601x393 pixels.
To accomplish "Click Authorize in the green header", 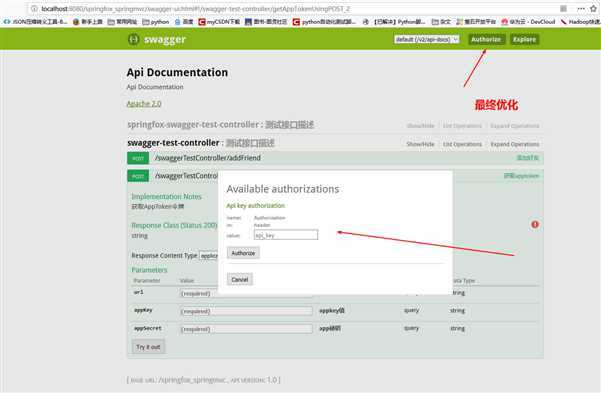I will 486,39.
